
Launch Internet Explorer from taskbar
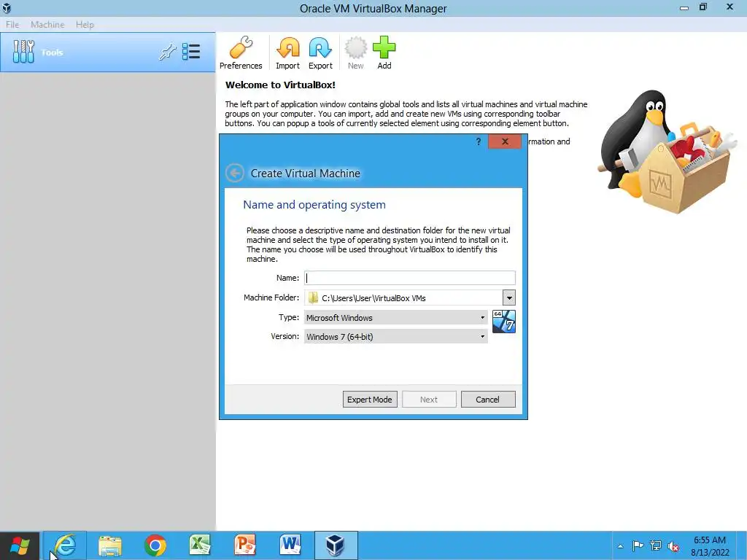65,545
